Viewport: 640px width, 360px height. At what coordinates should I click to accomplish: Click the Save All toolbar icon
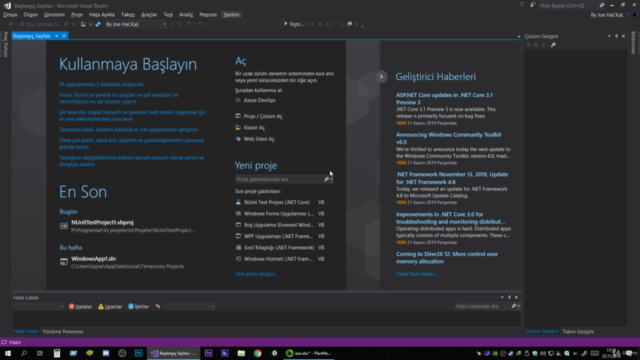[x=98, y=24]
